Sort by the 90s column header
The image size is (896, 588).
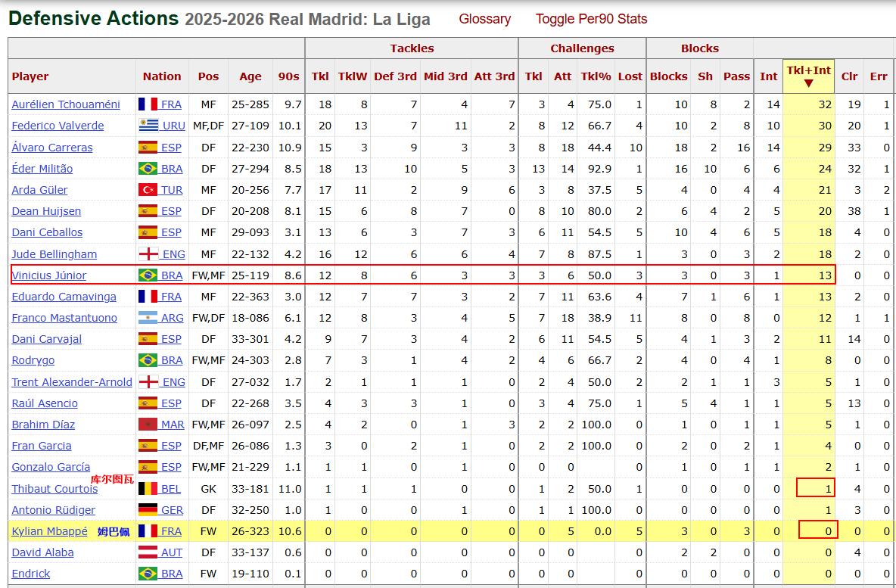tap(288, 76)
